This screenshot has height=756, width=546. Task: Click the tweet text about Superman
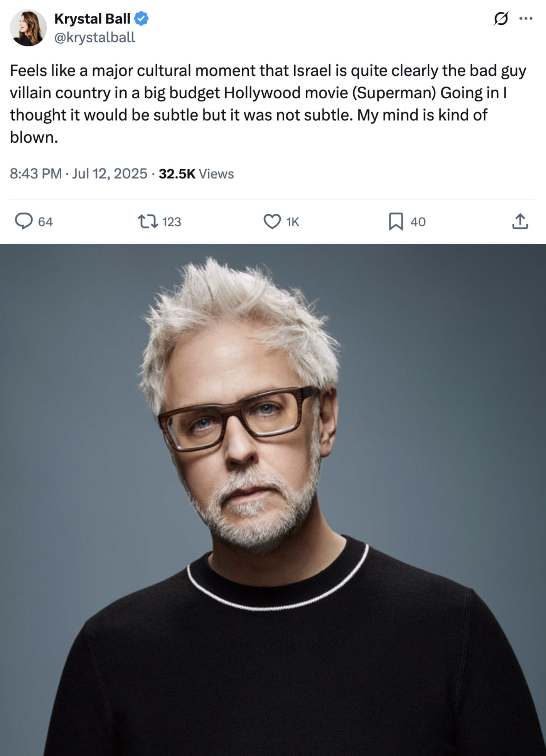(268, 104)
